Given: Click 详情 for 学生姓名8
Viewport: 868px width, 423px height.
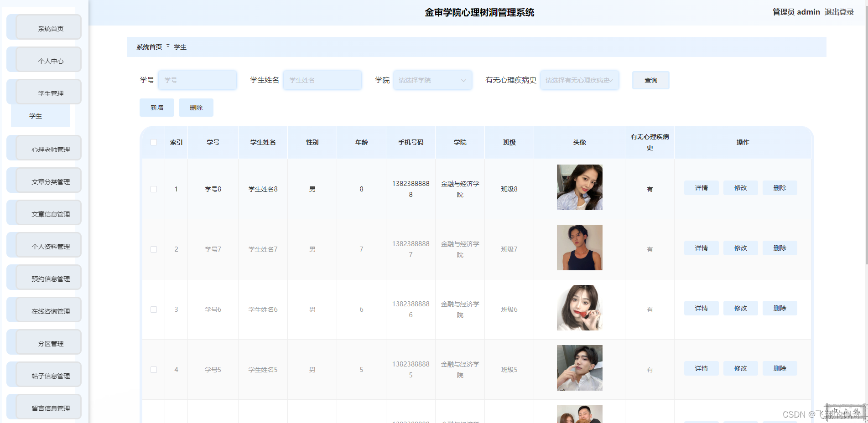Looking at the screenshot, I should click(702, 188).
